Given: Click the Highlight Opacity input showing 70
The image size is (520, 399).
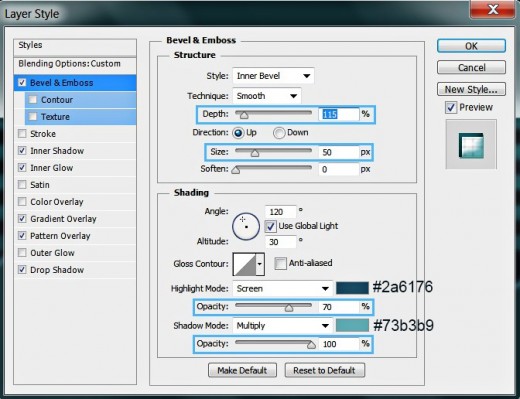Looking at the screenshot, I should 339,307.
